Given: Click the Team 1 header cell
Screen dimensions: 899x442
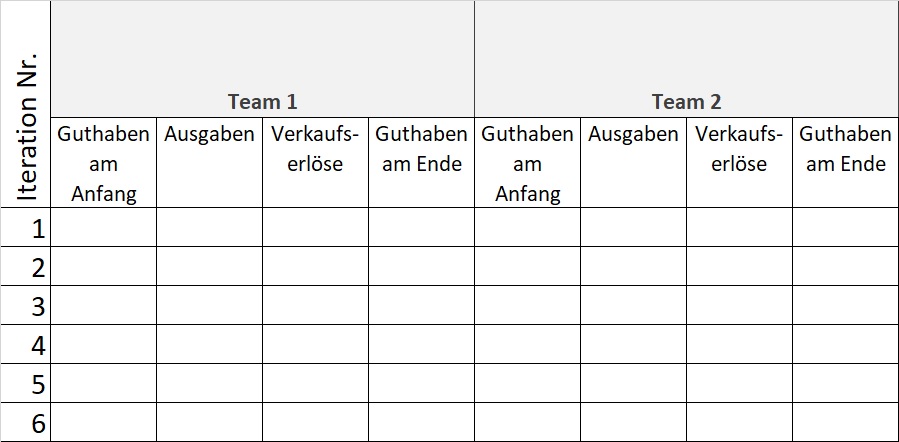Looking at the screenshot, I should pyautogui.click(x=262, y=101).
